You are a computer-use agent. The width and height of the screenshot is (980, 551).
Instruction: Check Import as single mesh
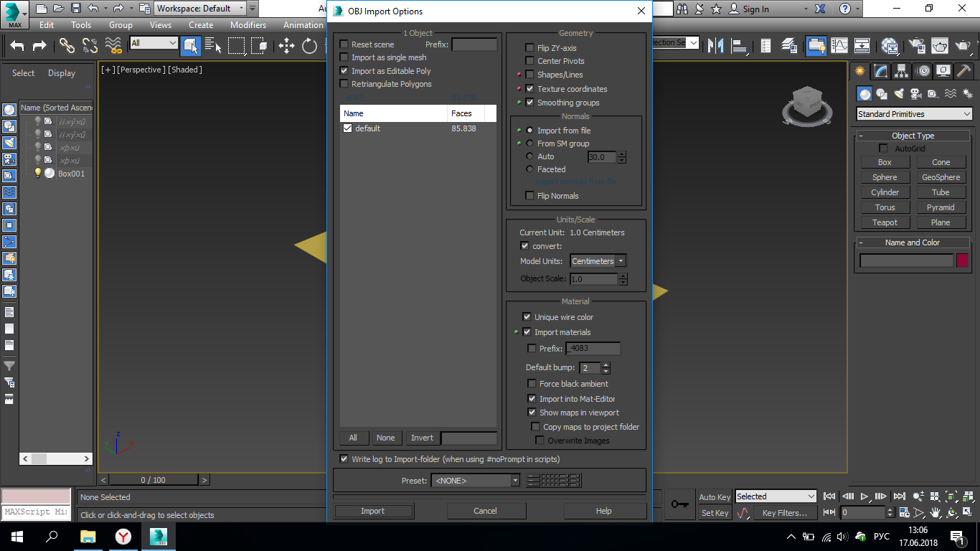[344, 57]
